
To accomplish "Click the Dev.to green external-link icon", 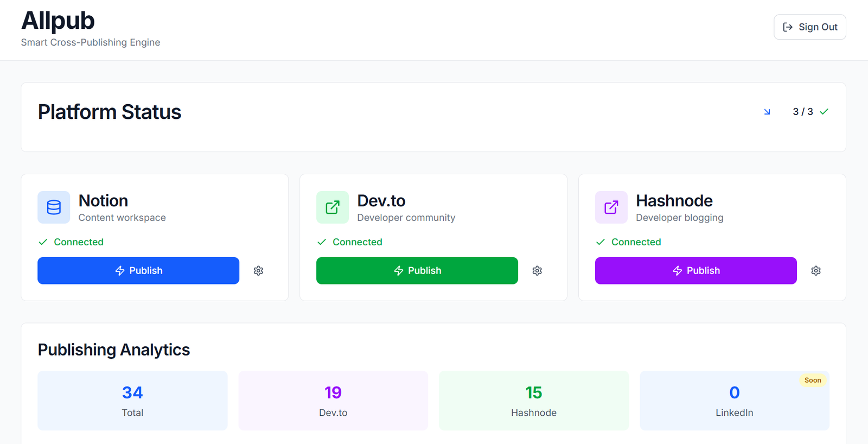I will click(333, 207).
